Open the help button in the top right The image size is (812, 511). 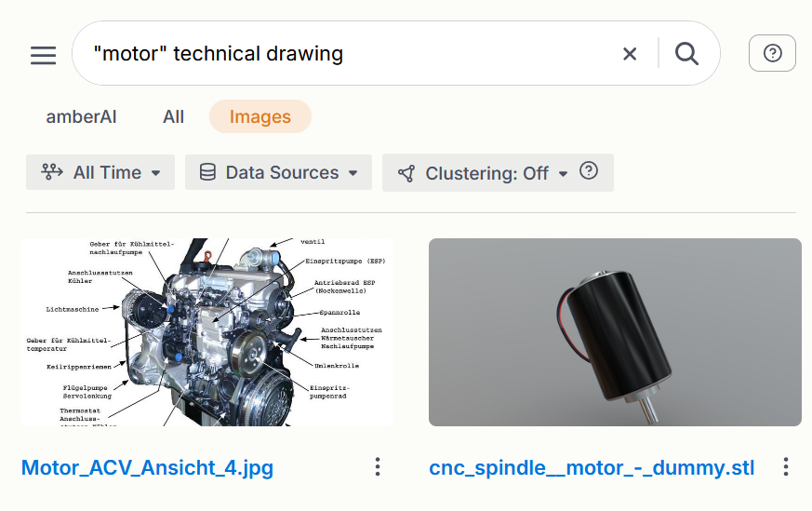[772, 54]
